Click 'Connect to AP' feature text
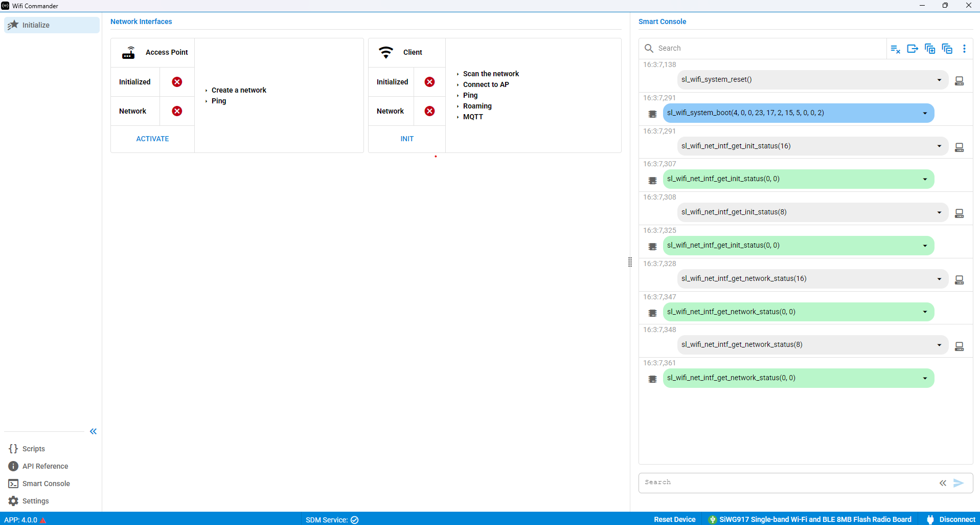Image resolution: width=980 pixels, height=525 pixels. point(486,84)
